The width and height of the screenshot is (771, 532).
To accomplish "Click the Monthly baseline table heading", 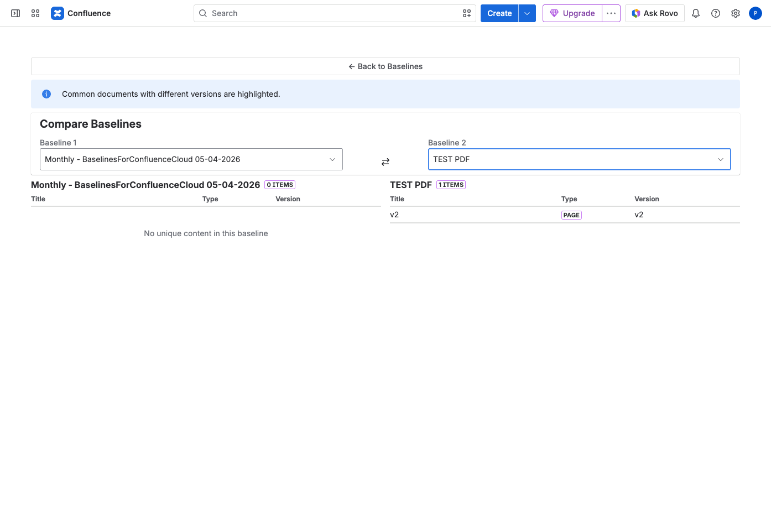I will coord(145,185).
